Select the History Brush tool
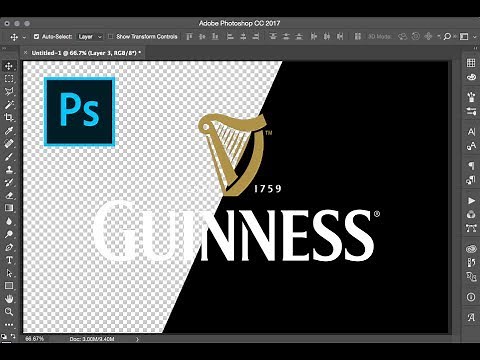Screen dimensions: 480x360 pyautogui.click(x=9, y=182)
